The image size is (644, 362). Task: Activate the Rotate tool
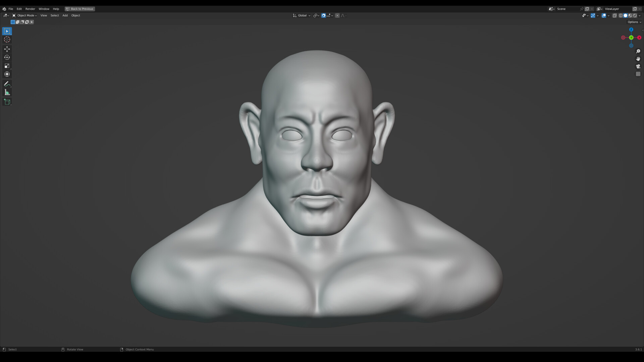tap(7, 57)
